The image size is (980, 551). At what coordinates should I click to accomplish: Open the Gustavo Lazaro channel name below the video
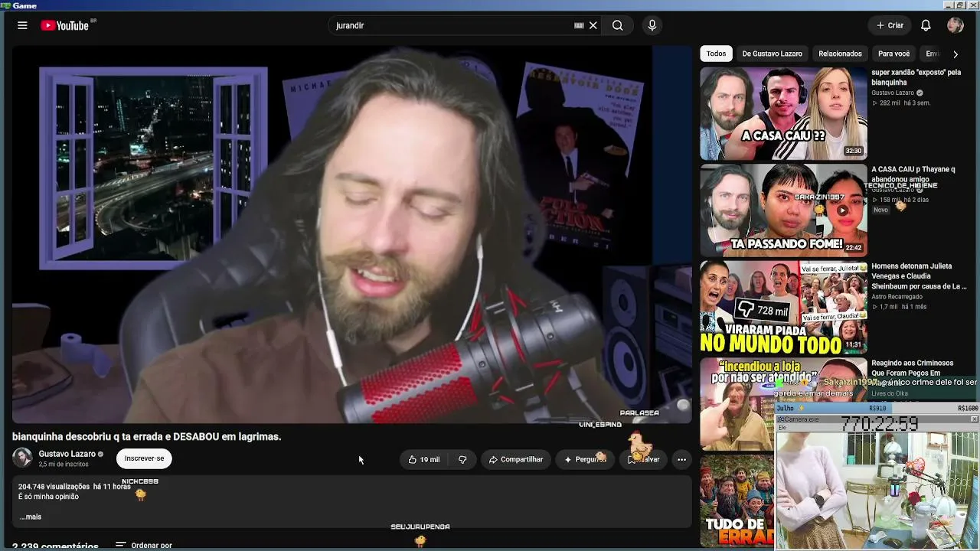pyautogui.click(x=67, y=454)
